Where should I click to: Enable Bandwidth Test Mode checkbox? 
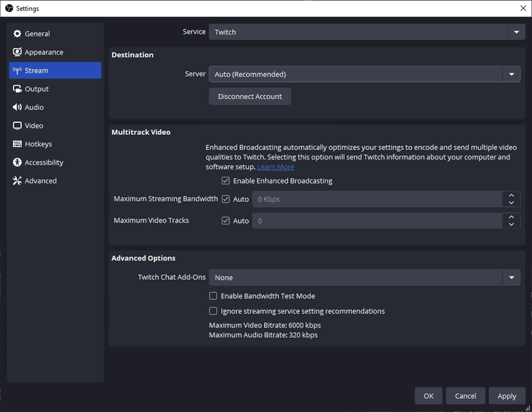[213, 296]
